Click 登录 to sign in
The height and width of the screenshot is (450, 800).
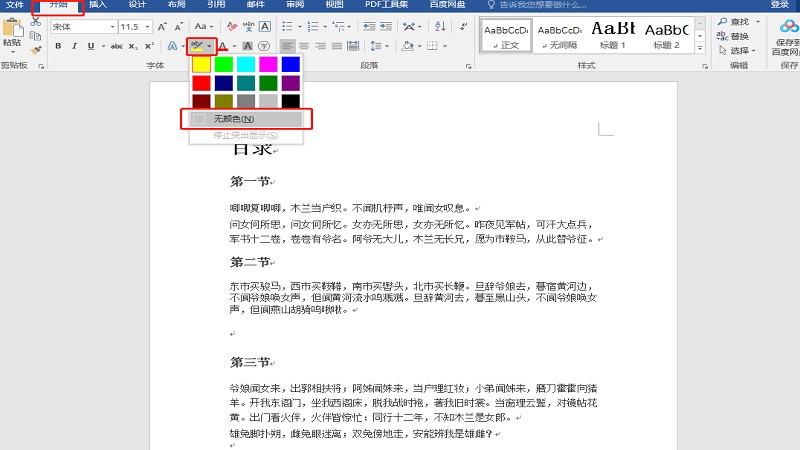point(779,5)
